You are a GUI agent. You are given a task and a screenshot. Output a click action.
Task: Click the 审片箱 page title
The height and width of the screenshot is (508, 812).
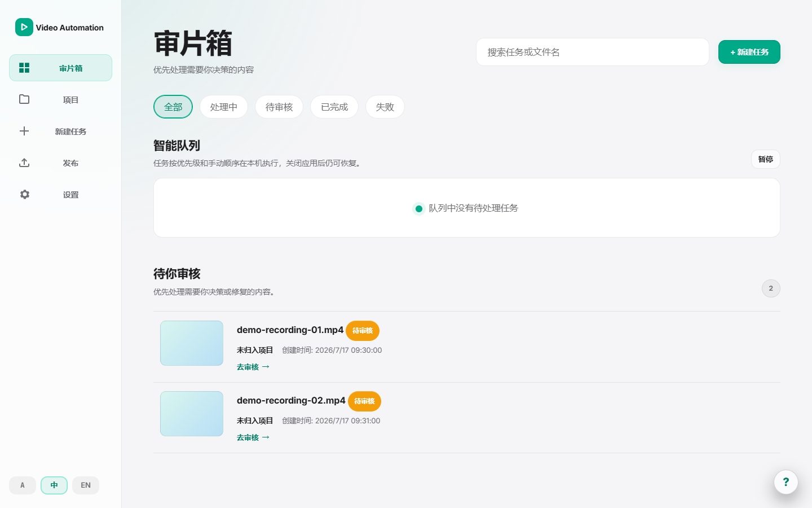click(193, 43)
